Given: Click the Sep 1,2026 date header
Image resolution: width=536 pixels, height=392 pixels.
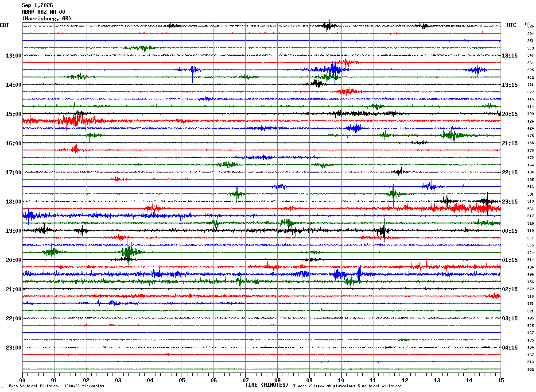Looking at the screenshot, I should (37, 5).
